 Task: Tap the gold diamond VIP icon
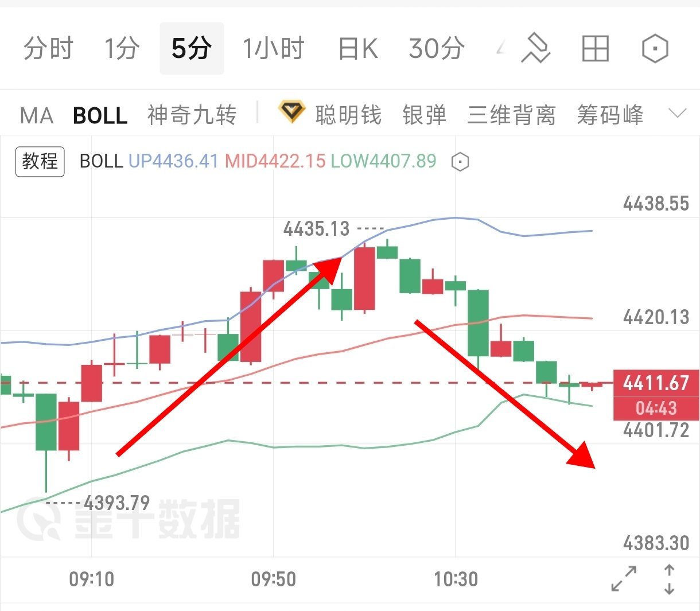[291, 112]
